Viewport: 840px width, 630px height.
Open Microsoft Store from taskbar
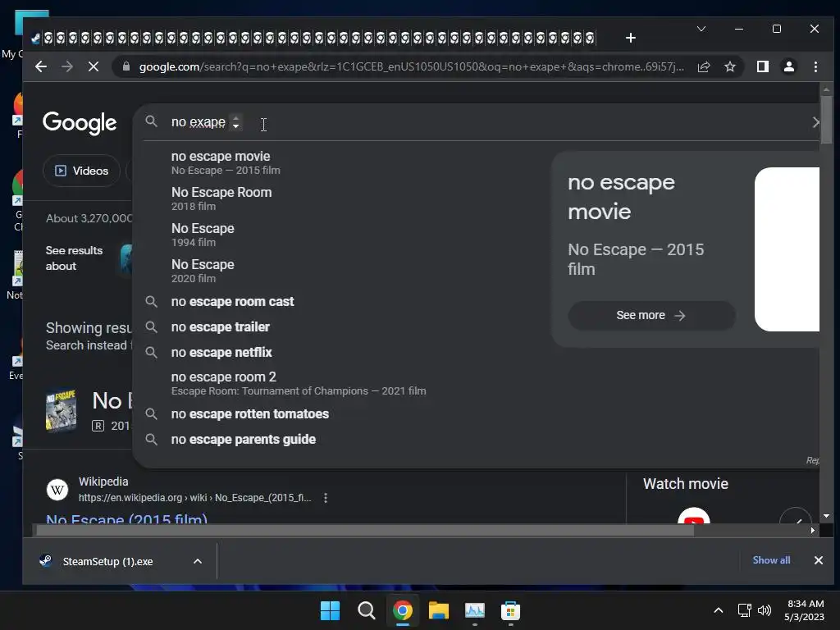(x=510, y=610)
